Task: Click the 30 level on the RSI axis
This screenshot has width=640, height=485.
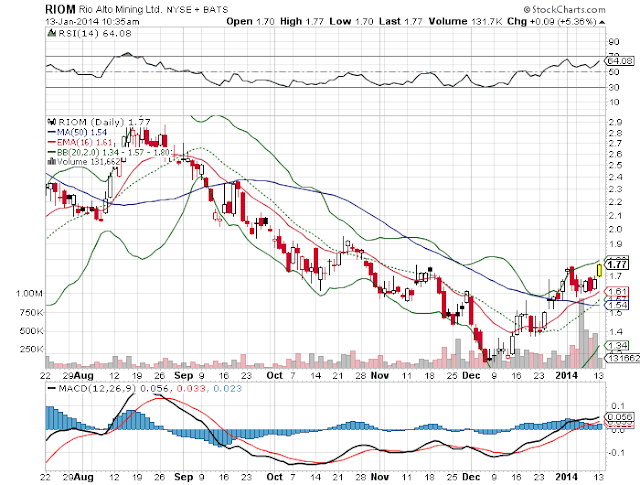Action: pos(614,87)
